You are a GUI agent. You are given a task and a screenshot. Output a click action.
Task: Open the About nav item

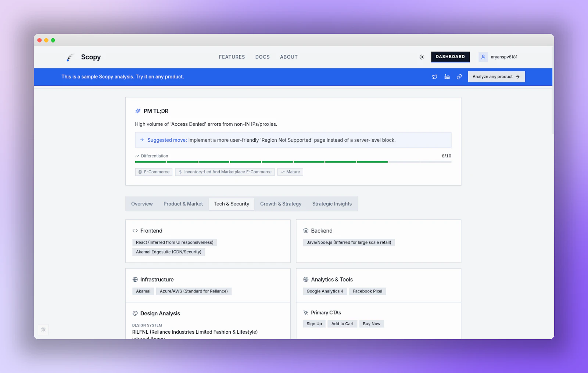pyautogui.click(x=289, y=57)
